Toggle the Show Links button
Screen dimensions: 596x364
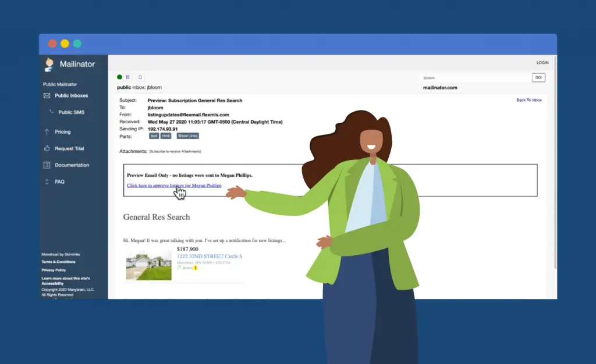click(x=187, y=135)
